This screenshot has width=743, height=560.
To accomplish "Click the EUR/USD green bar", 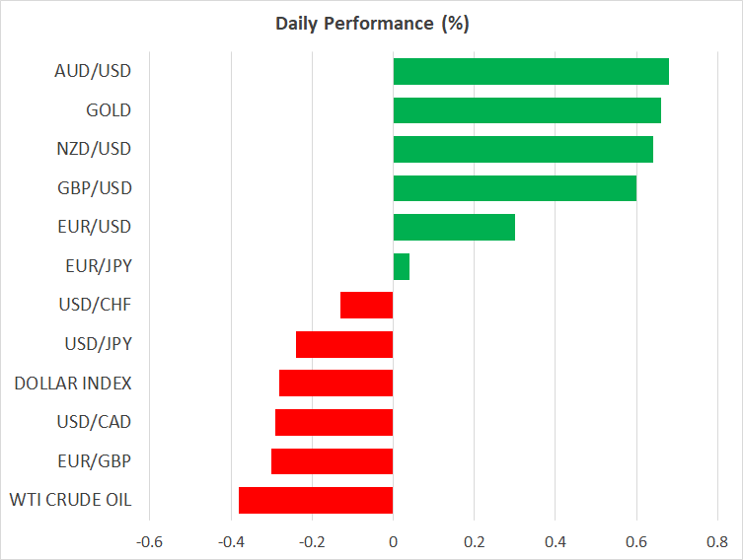I will 454,227.
